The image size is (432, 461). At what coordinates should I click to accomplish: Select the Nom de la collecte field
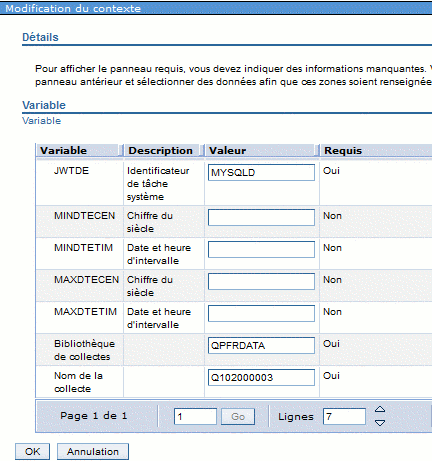click(x=261, y=377)
